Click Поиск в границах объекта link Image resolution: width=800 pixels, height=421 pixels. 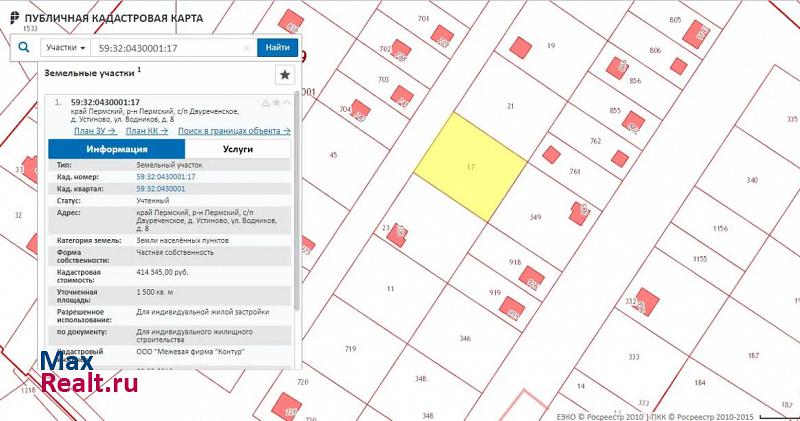[x=234, y=131]
